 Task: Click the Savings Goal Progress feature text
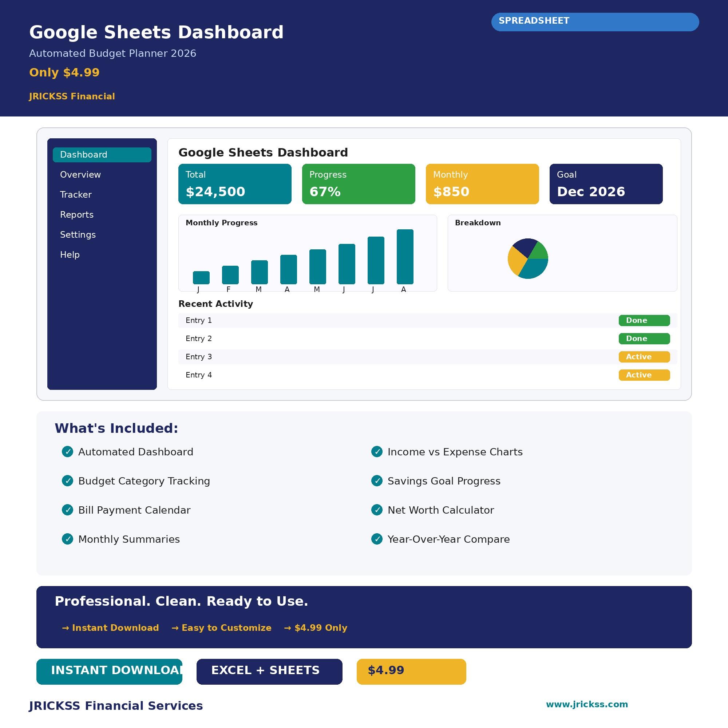click(444, 481)
